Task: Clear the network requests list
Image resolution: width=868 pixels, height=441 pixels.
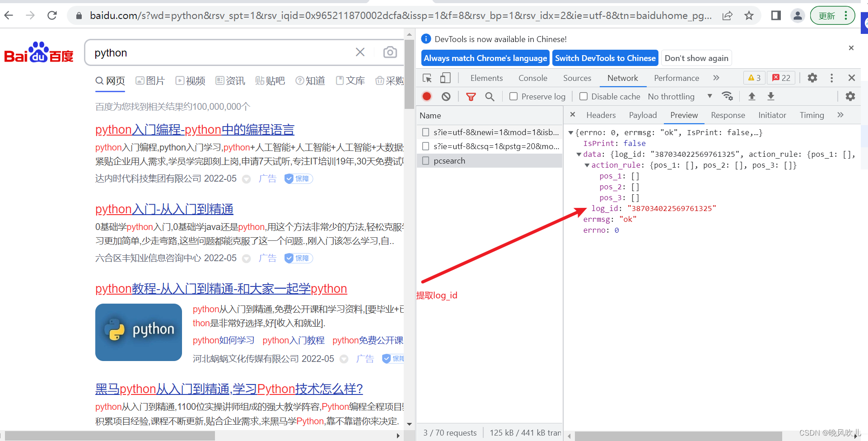Action: click(446, 96)
